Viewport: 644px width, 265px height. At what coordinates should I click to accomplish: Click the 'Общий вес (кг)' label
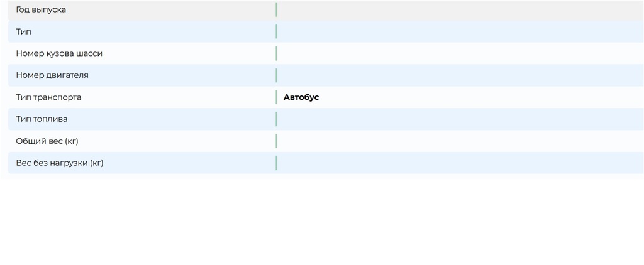pos(47,141)
